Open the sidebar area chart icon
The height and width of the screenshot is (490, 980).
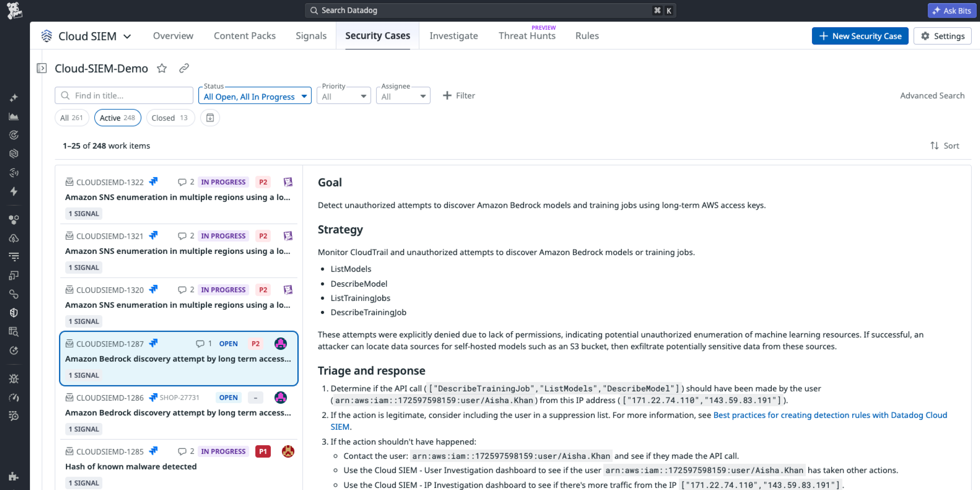(14, 116)
